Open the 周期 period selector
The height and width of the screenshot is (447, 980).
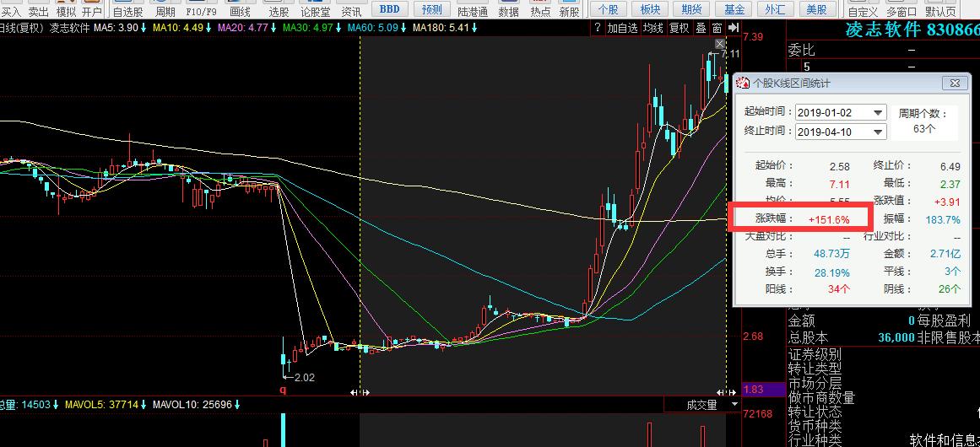[x=165, y=11]
